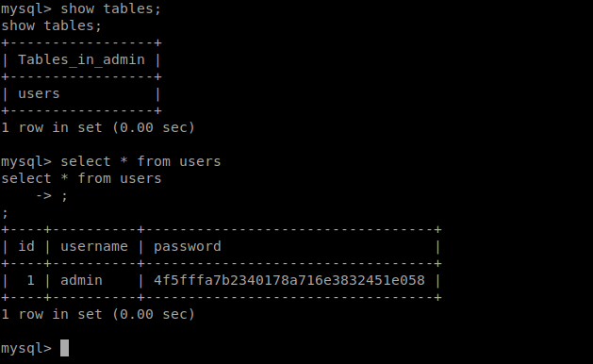The height and width of the screenshot is (364, 593).
Task: Click echoed 'show tables;' line
Action: 52,25
